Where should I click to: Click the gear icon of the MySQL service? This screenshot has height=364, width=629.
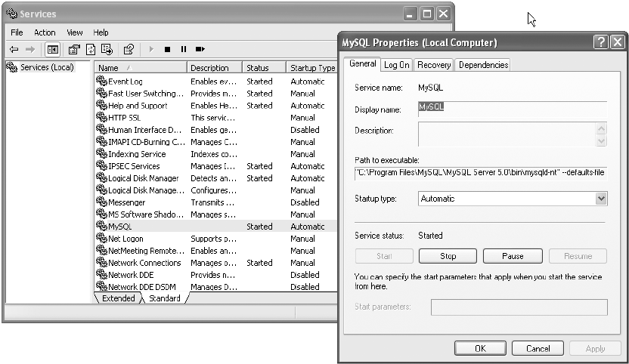coord(101,226)
